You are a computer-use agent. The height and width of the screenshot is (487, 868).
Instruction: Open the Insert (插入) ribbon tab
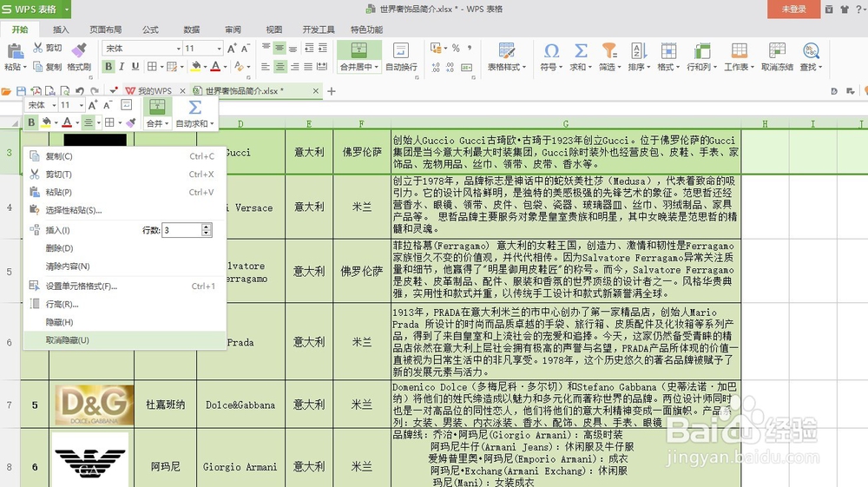click(x=61, y=30)
